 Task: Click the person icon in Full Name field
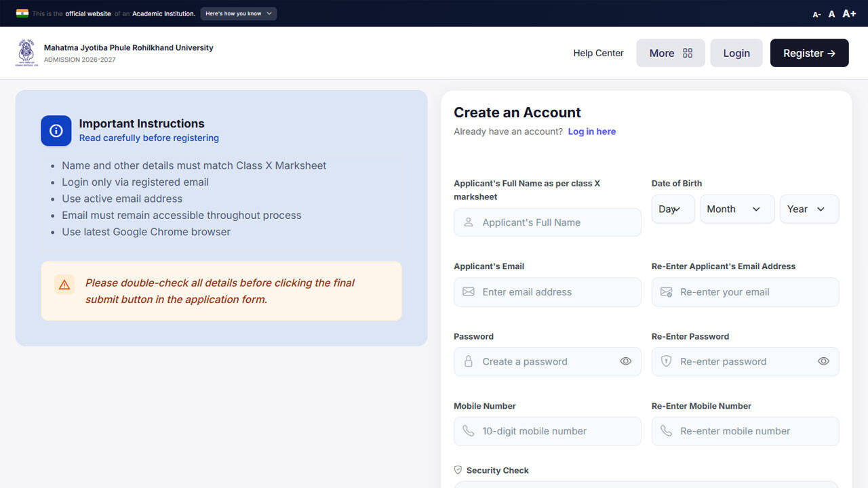(x=468, y=222)
